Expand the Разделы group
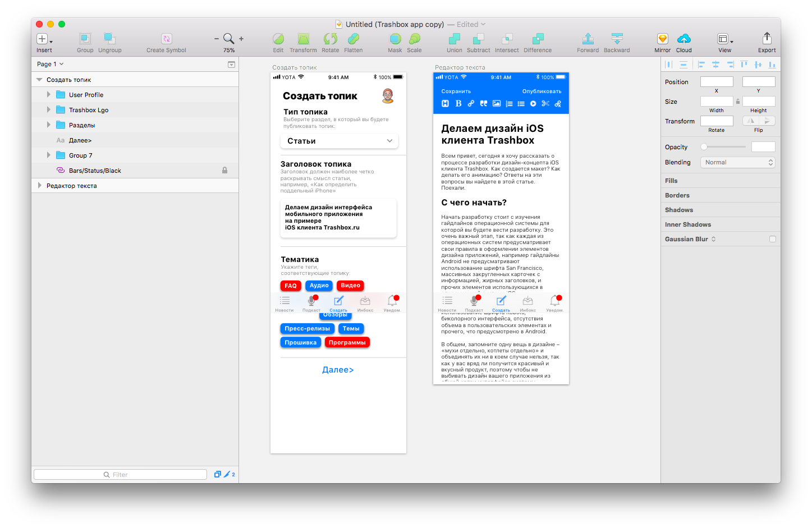This screenshot has height=528, width=812. (x=49, y=125)
